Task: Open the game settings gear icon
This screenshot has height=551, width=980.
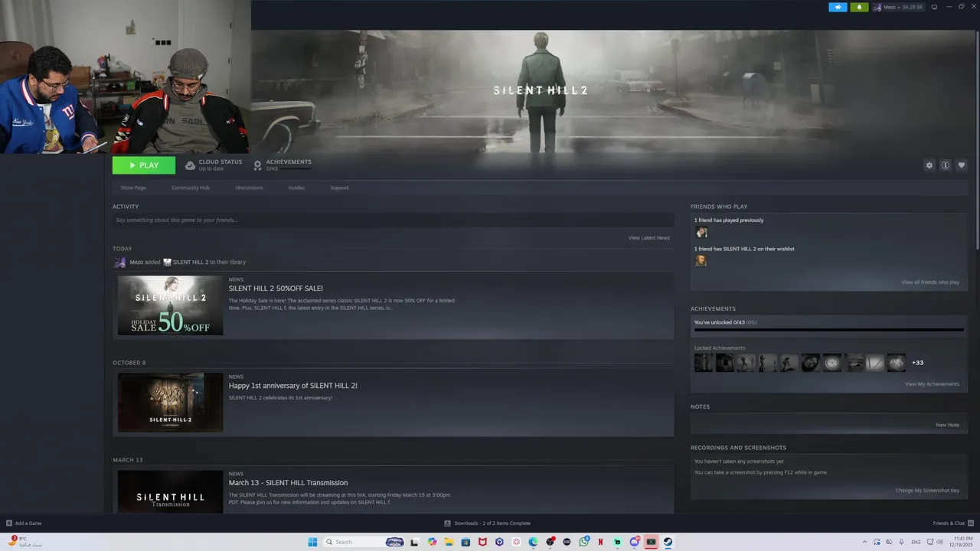Action: pyautogui.click(x=929, y=165)
